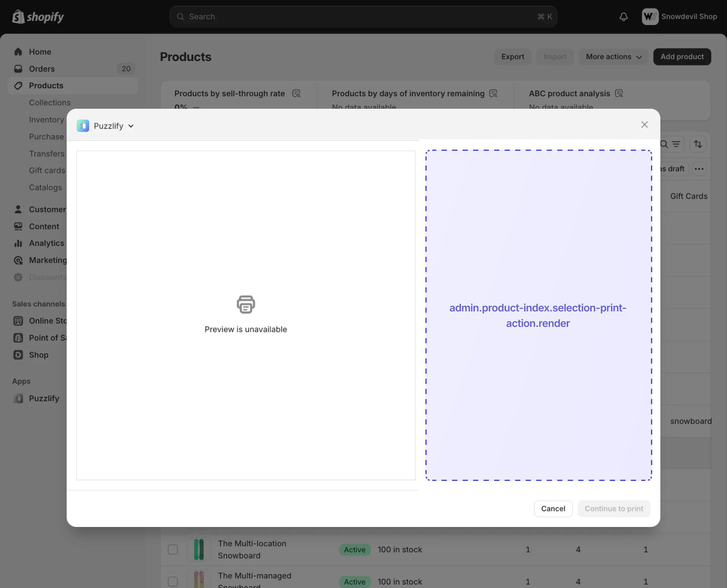Click the Content sidebar icon
Image resolution: width=727 pixels, height=588 pixels.
pyautogui.click(x=18, y=226)
